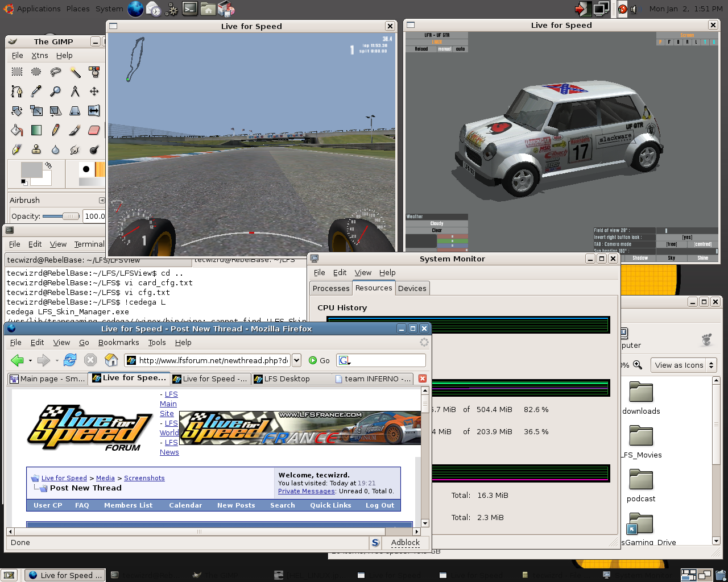Select the Fuzzy Select magic wand tool
The image size is (728, 582).
point(75,72)
